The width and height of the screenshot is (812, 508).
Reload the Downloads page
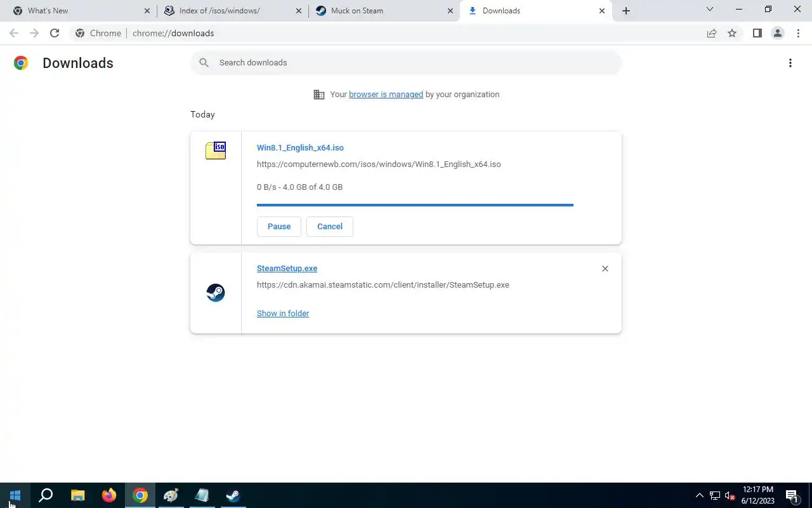[x=55, y=33]
